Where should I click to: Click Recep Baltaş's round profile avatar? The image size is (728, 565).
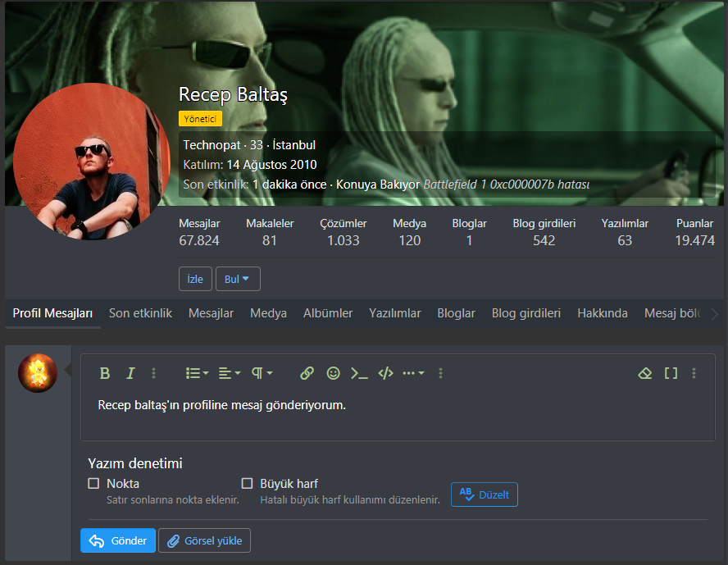(92, 161)
